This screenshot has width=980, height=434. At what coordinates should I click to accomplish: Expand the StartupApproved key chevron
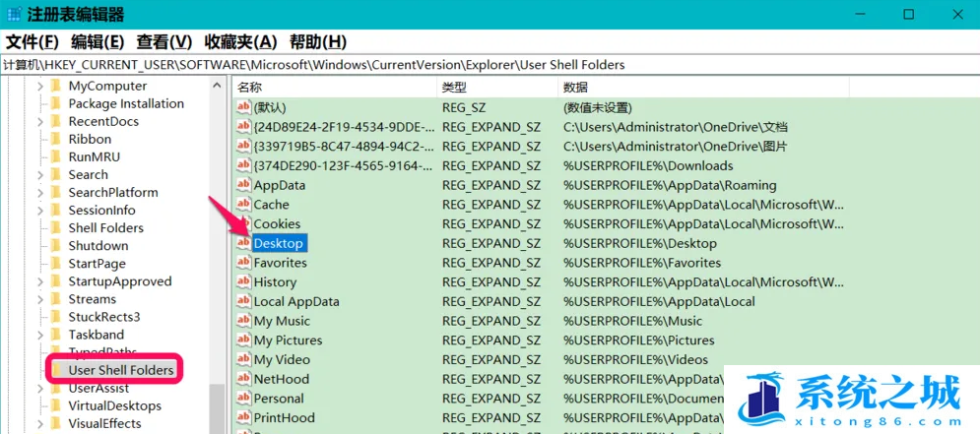tap(40, 281)
